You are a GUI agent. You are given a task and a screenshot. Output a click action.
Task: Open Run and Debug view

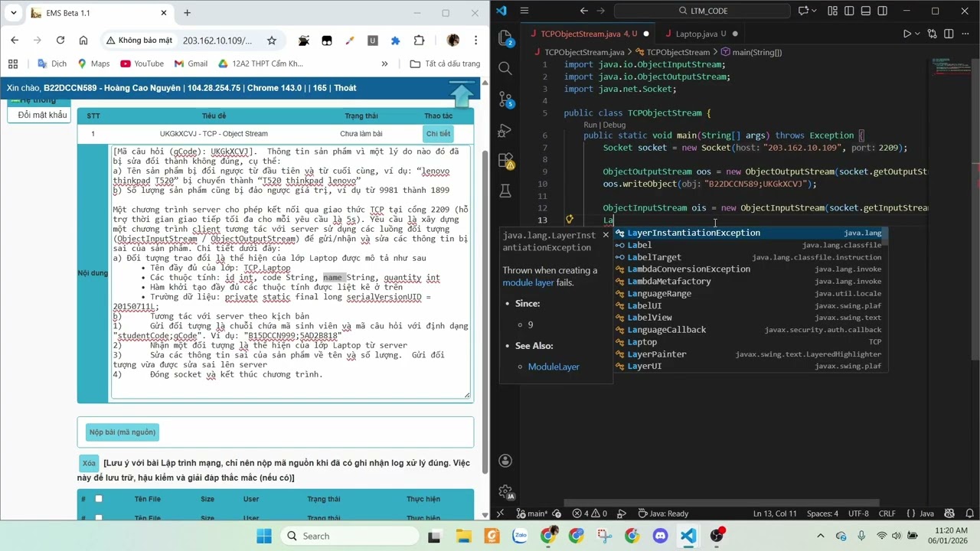coord(505,130)
